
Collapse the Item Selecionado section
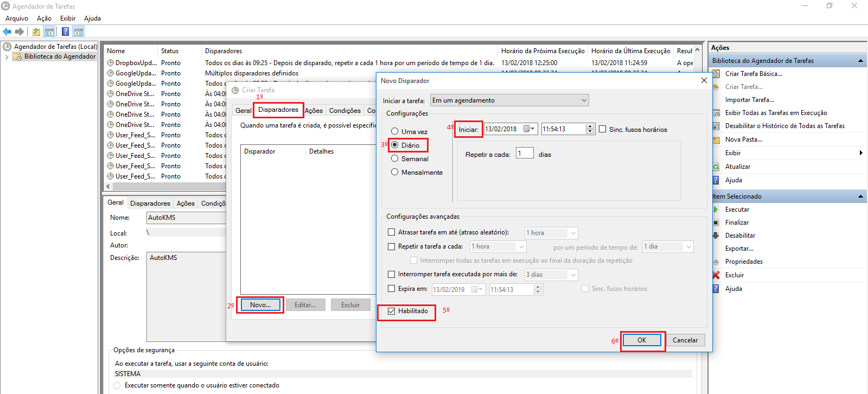click(860, 196)
